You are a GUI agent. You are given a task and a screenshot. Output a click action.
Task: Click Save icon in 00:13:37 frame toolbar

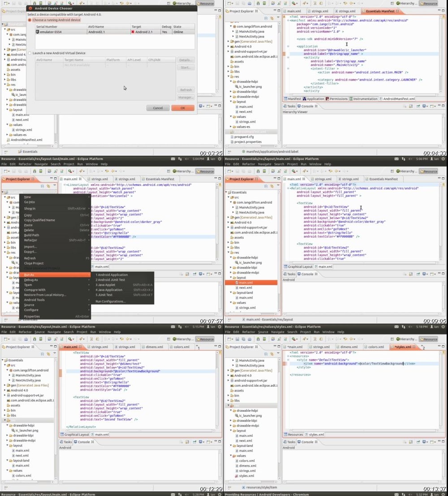pos(237,339)
